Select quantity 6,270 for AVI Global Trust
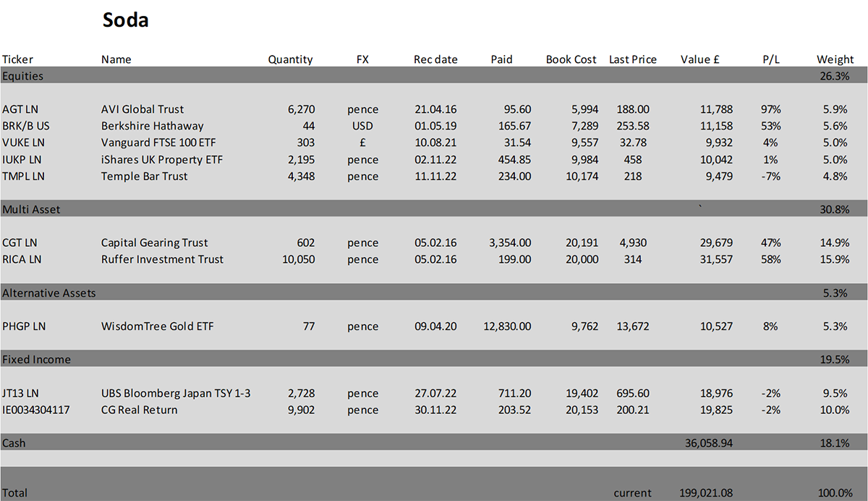This screenshot has height=501, width=868. [301, 109]
